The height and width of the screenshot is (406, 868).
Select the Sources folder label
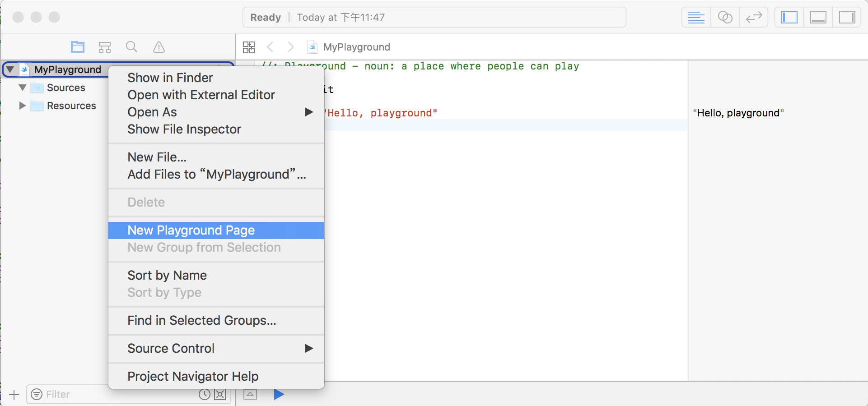[x=66, y=88]
